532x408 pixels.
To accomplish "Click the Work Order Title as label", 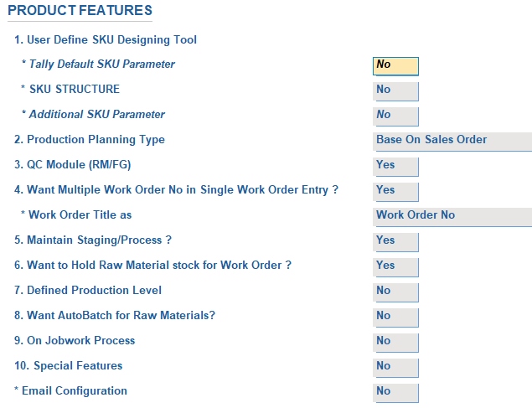I will coord(76,215).
